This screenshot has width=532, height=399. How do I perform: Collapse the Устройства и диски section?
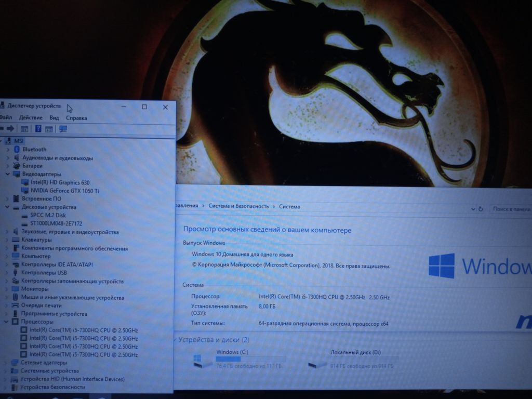174,340
